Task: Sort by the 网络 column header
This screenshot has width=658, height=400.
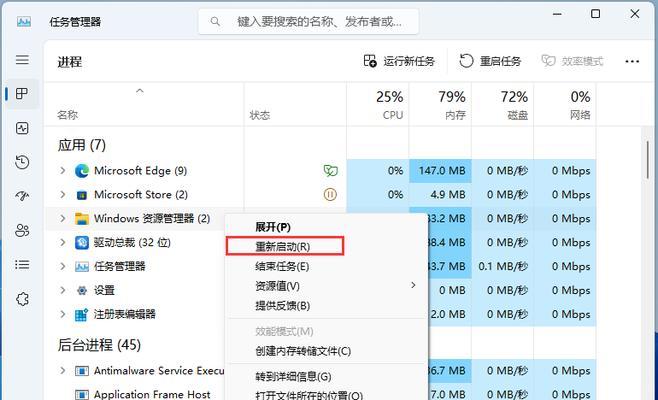Action: tap(564, 105)
